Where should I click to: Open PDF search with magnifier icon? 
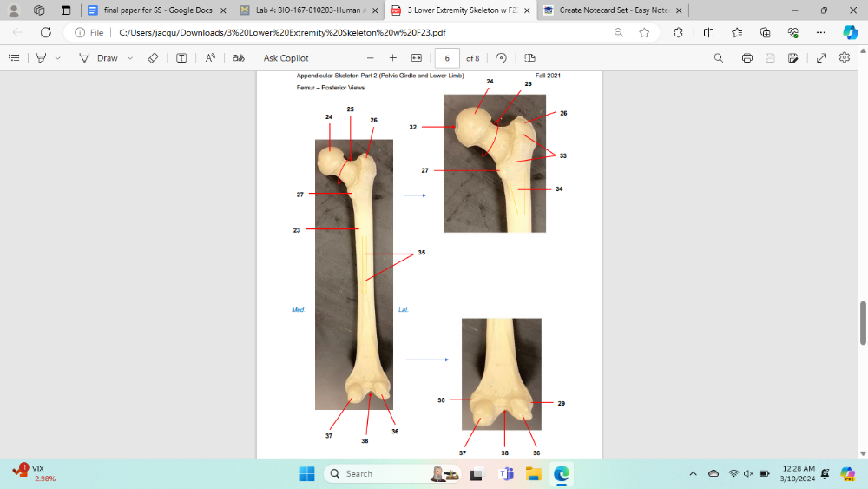click(718, 58)
